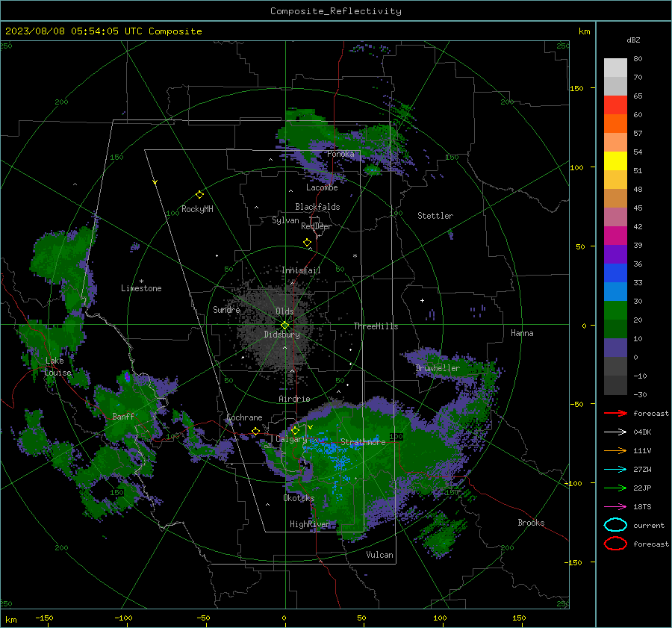Click the Banff label
Image resolution: width=672 pixels, height=628 pixels.
[x=123, y=416]
